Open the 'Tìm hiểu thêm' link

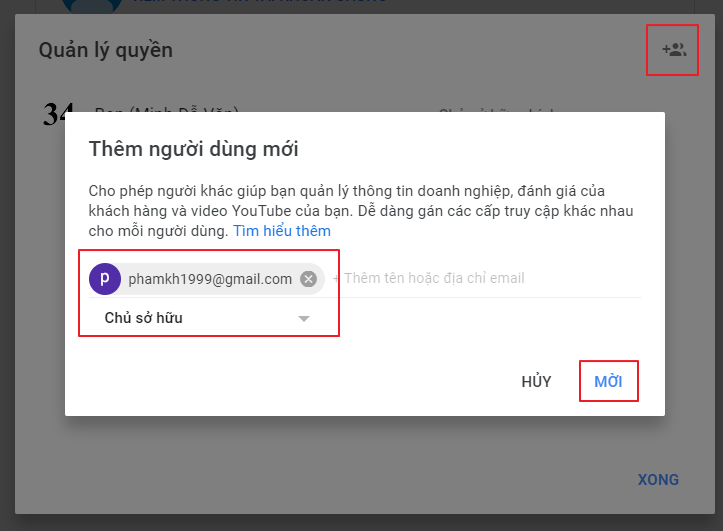click(x=282, y=230)
